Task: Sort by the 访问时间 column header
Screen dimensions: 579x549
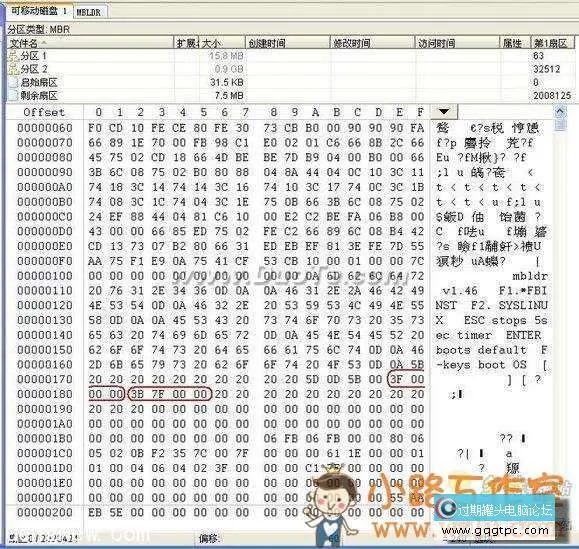Action: pyautogui.click(x=457, y=43)
